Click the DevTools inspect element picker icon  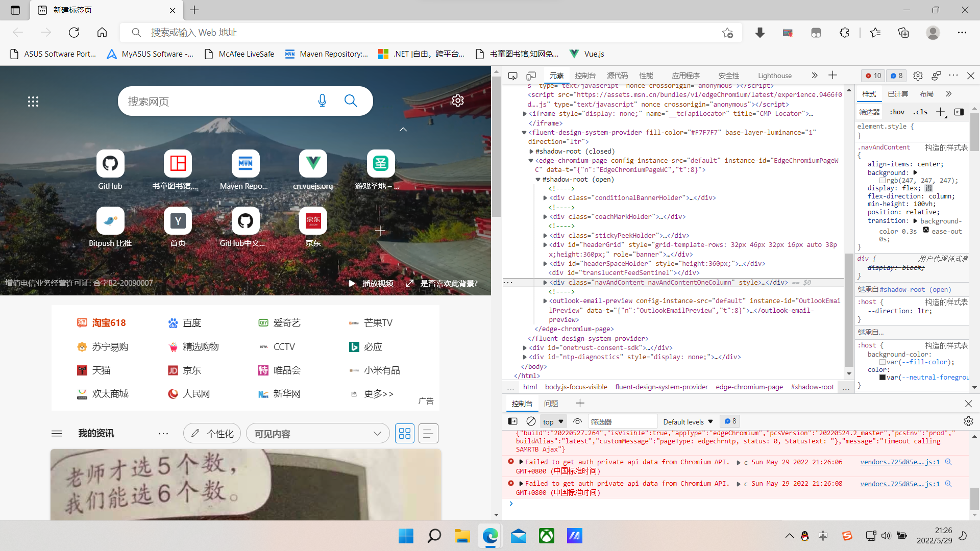512,76
